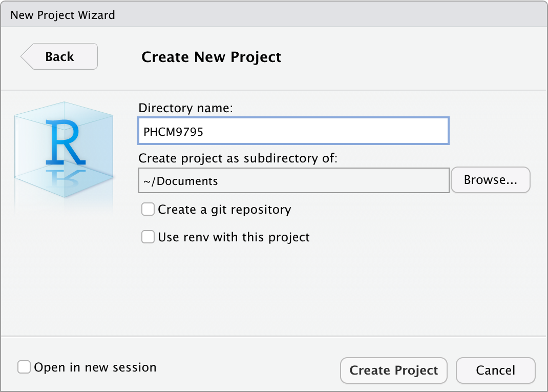Tick the renv checkbox box
Viewport: 548px width, 392px height.
pos(148,237)
